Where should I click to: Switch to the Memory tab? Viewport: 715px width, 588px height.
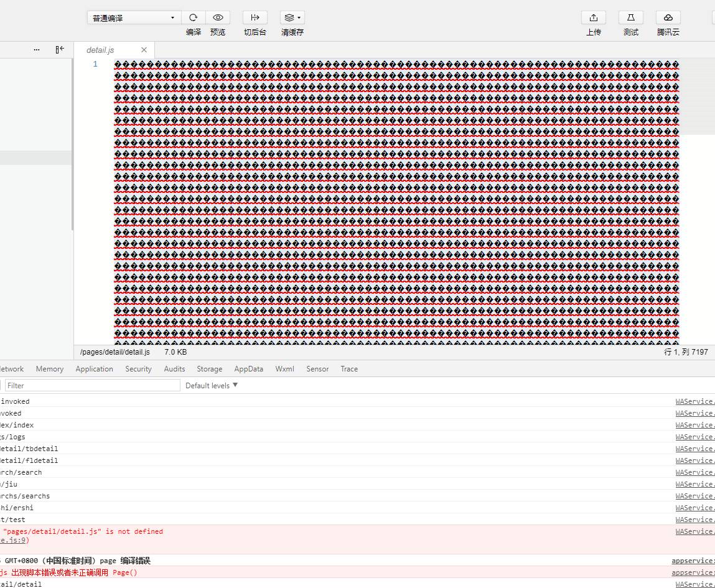(x=50, y=369)
